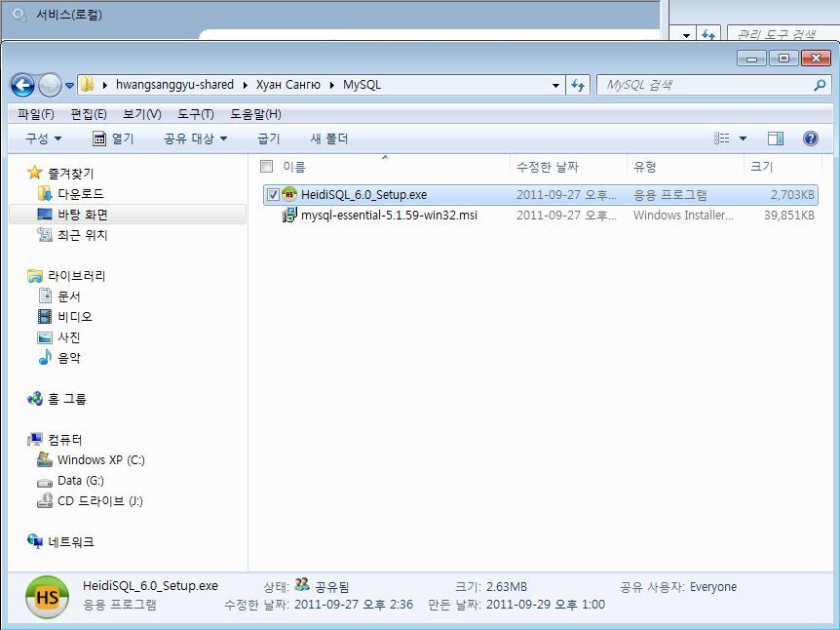Select HeidiSQL_6.0_Setup.exe file name
The image size is (840, 630).
(x=363, y=195)
